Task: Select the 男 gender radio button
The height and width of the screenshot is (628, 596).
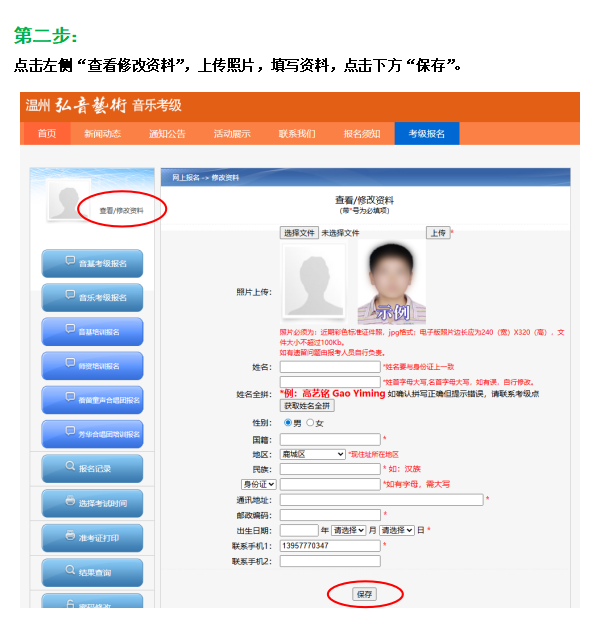Action: tap(288, 422)
